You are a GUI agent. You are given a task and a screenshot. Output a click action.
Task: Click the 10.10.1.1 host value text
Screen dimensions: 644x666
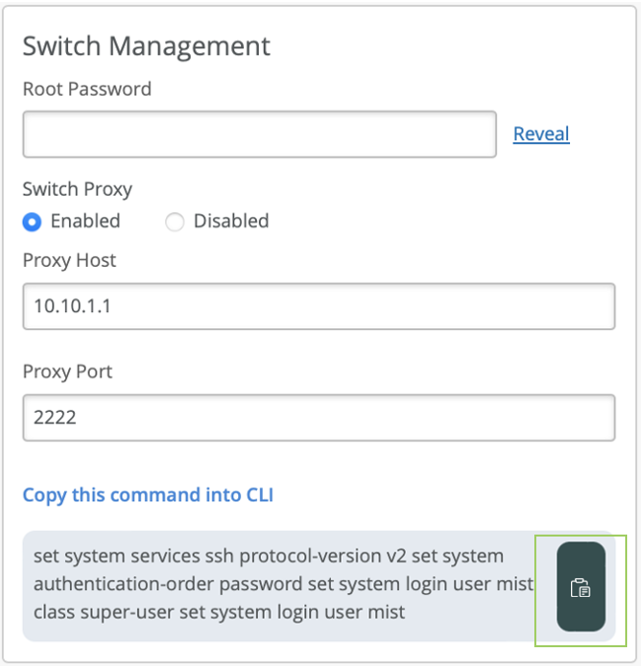[72, 306]
